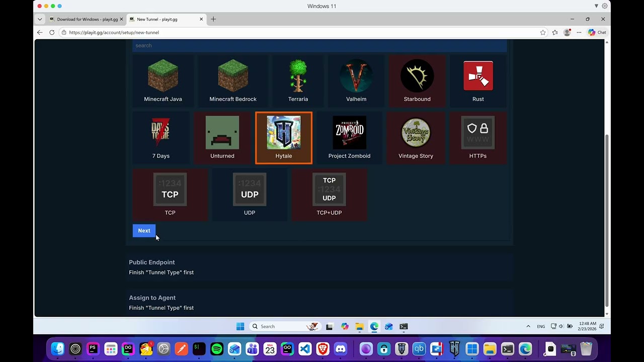Close the Download for Windows tab
This screenshot has height=362, width=644.
pyautogui.click(x=121, y=19)
